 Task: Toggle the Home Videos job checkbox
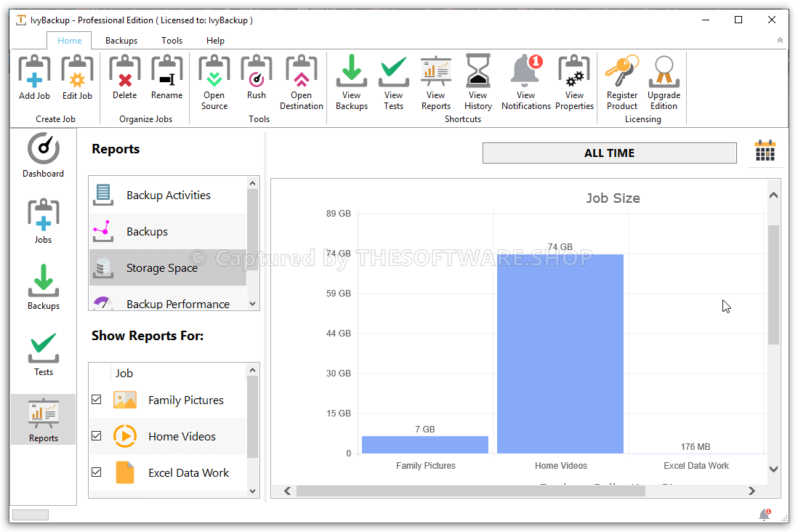tap(97, 436)
